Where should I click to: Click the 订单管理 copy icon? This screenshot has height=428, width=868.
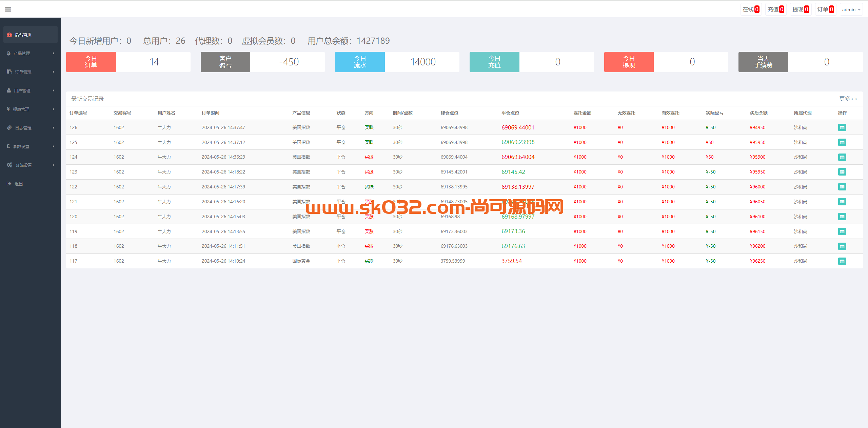pyautogui.click(x=9, y=72)
